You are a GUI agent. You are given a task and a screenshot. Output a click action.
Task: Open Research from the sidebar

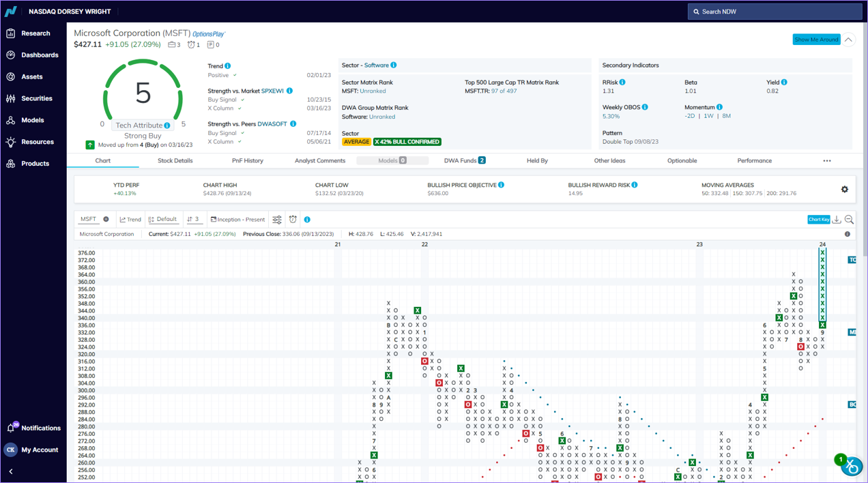point(29,33)
